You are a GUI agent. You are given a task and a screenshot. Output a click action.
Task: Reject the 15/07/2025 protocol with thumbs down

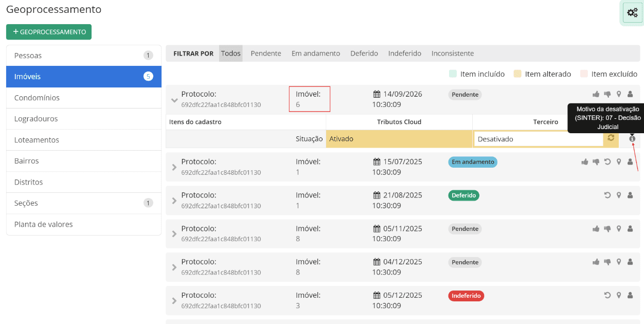point(596,161)
